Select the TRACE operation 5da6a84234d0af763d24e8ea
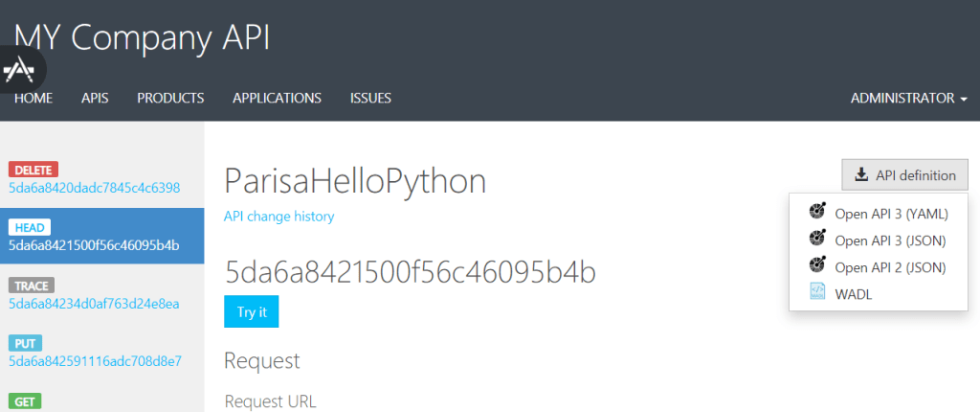Viewport: 980px width, 412px height. coord(94,304)
